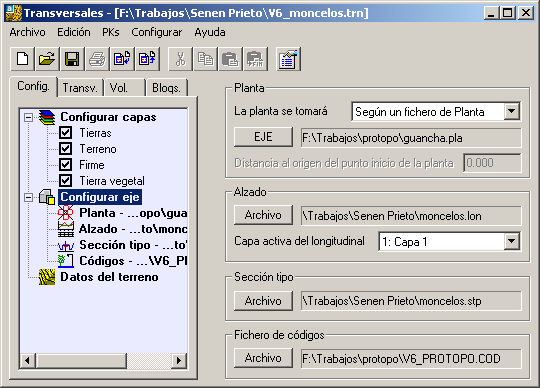Open the Ayuda menu

click(210, 32)
